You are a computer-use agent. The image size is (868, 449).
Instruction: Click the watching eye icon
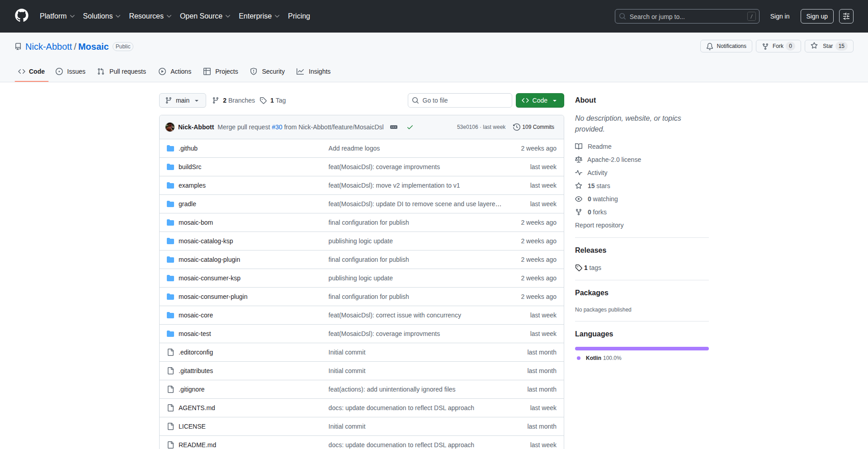[579, 199]
